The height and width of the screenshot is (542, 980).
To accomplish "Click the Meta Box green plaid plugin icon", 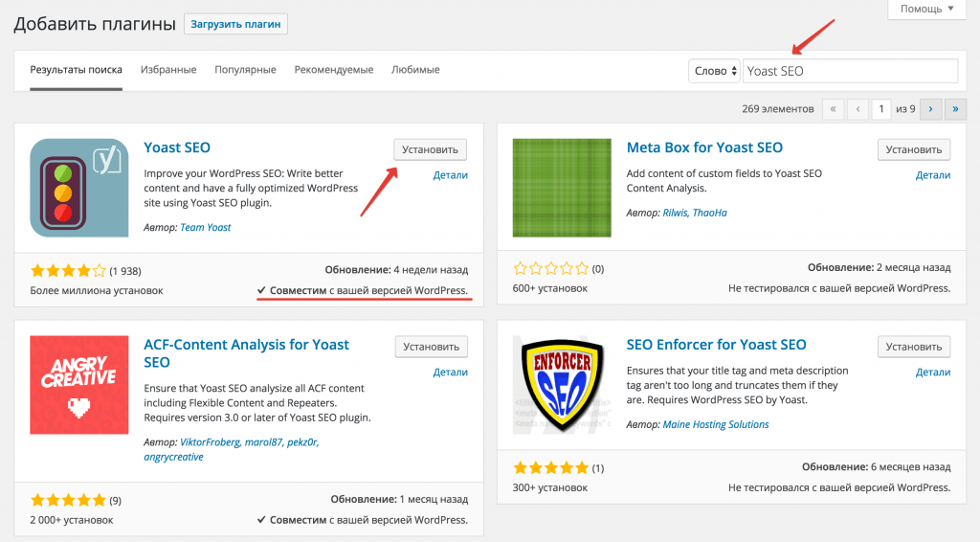I will point(562,188).
